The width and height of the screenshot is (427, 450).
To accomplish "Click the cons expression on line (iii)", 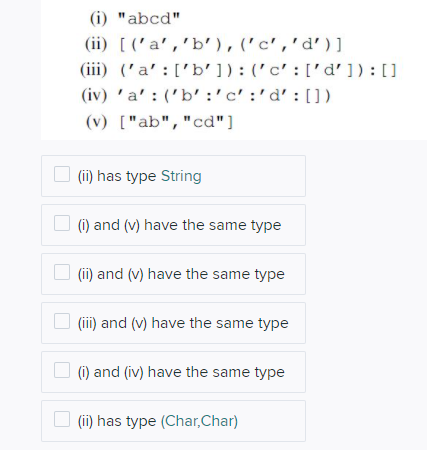I will point(258,70).
